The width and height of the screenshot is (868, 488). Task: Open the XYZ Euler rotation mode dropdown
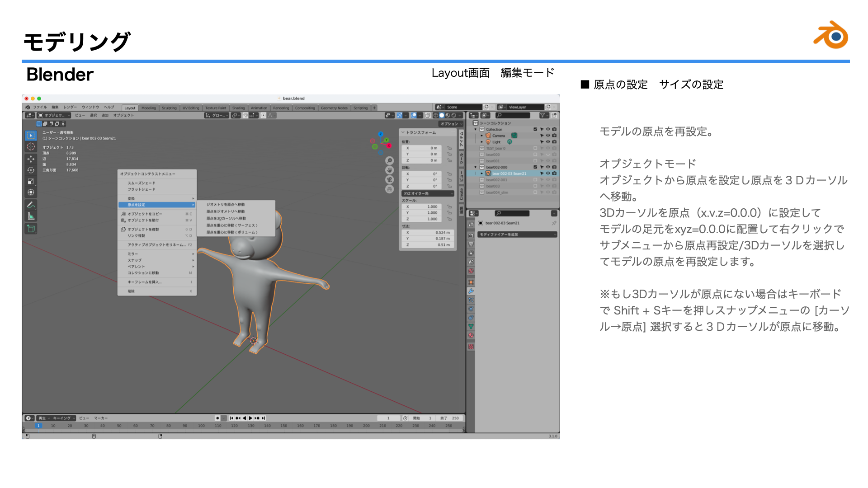tap(428, 193)
